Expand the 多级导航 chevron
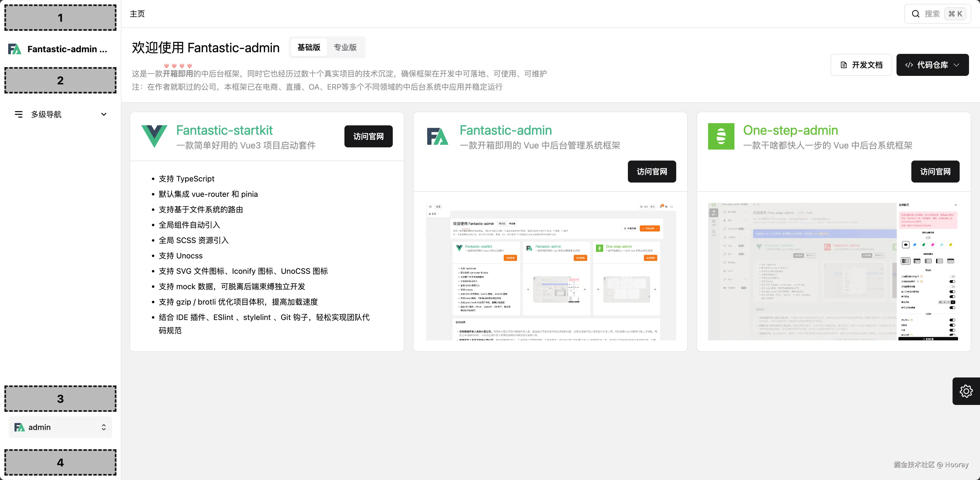980x480 pixels. [x=104, y=114]
